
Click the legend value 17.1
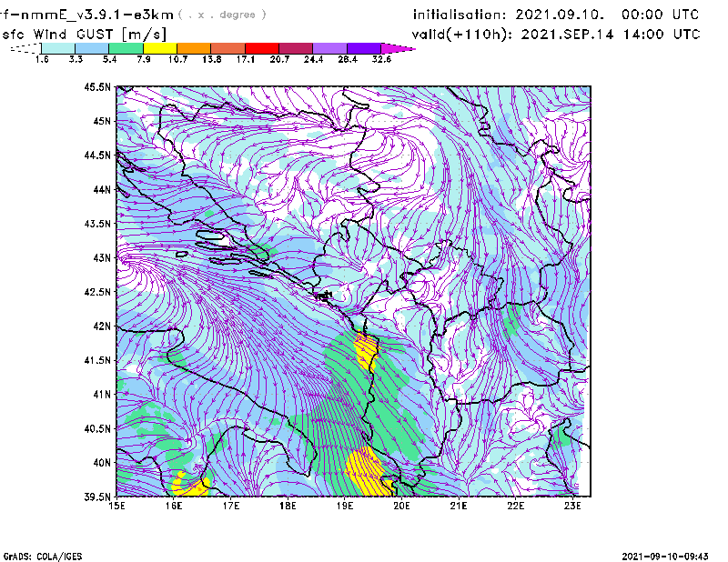tap(246, 59)
